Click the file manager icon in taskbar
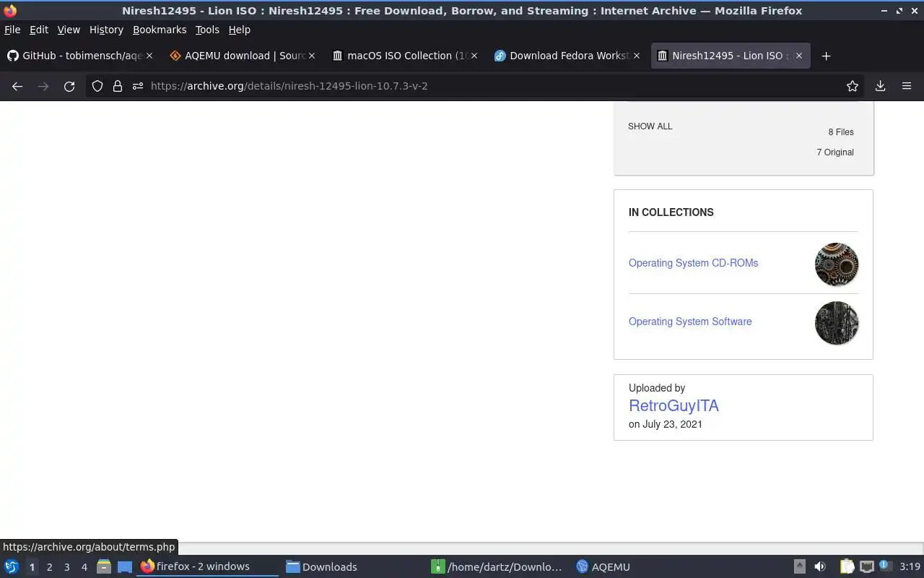Image resolution: width=924 pixels, height=578 pixels. click(104, 567)
